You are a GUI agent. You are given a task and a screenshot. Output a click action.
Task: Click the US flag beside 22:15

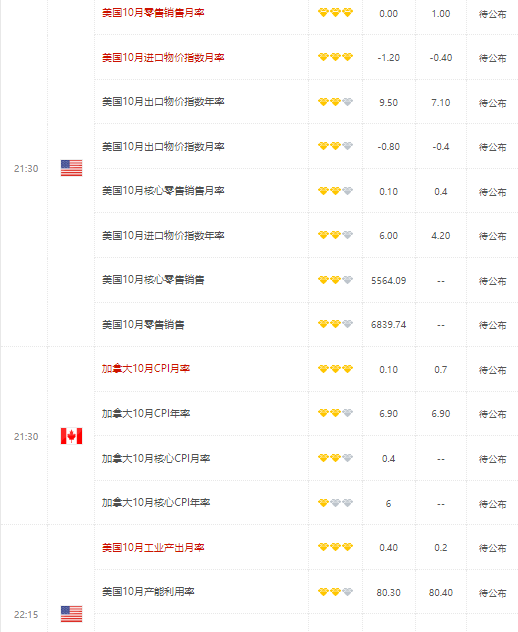(71, 614)
